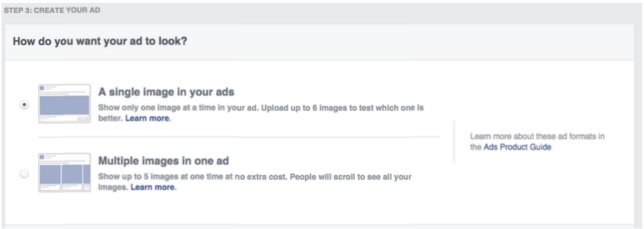The height and width of the screenshot is (229, 644).
Task: Open the Ads Product Guide link
Action: [517, 147]
